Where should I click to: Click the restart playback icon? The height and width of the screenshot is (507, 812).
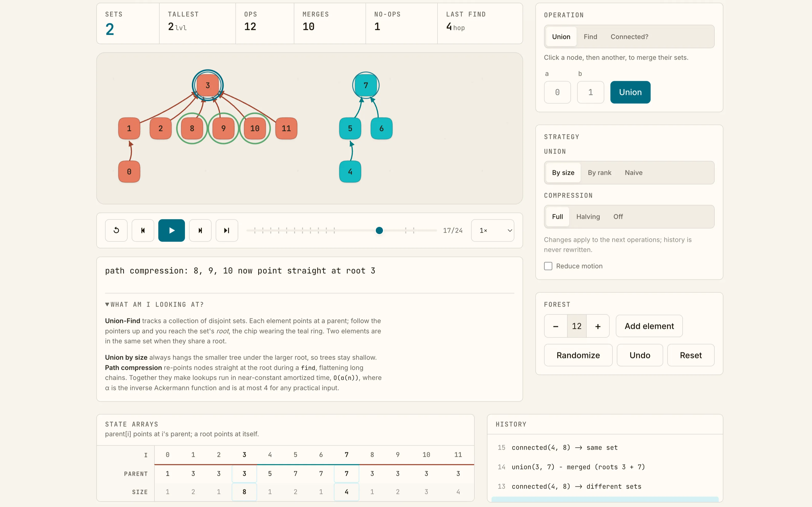pyautogui.click(x=116, y=230)
